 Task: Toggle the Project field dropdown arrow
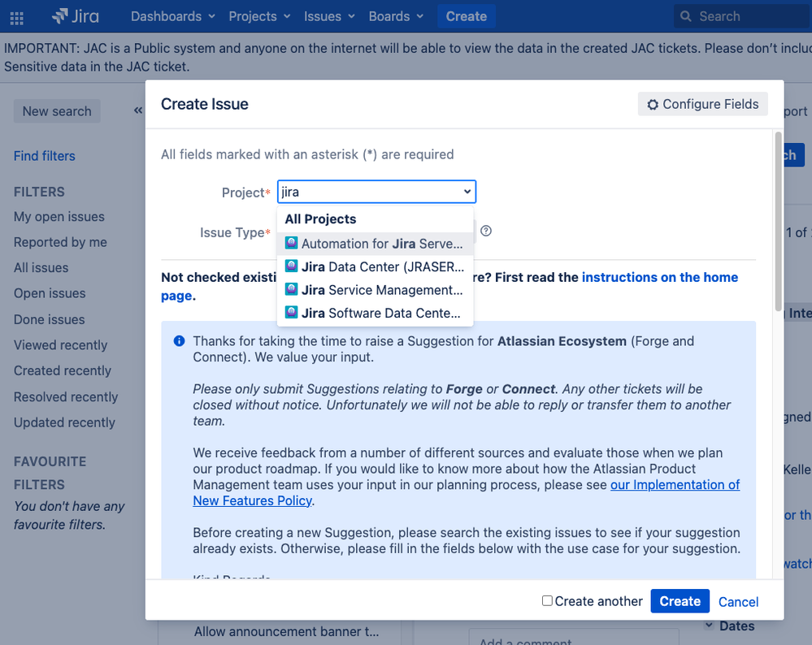pyautogui.click(x=467, y=192)
